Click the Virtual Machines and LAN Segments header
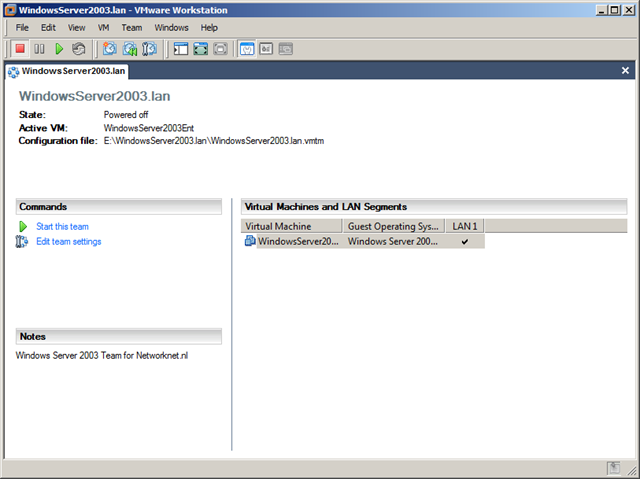The height and width of the screenshot is (479, 640). [x=434, y=207]
